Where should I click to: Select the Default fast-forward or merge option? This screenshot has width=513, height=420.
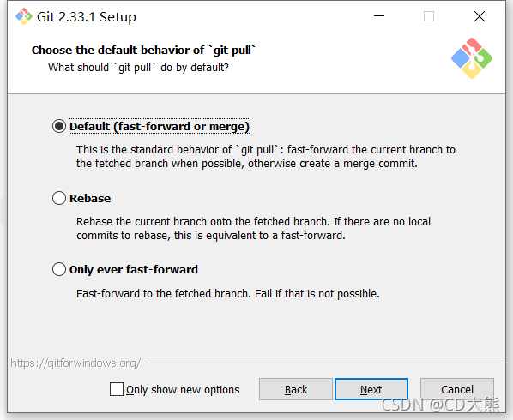pyautogui.click(x=59, y=126)
